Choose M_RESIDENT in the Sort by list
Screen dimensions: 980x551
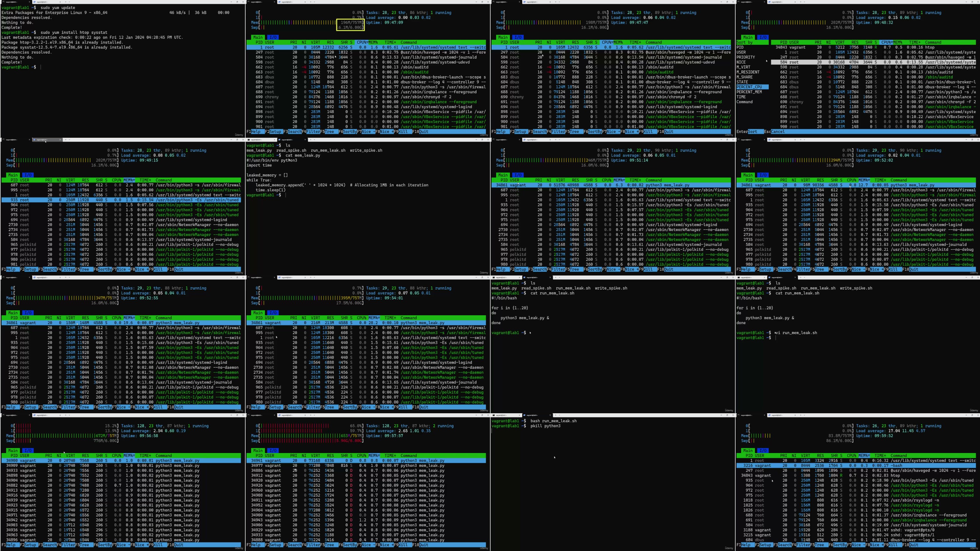(748, 72)
